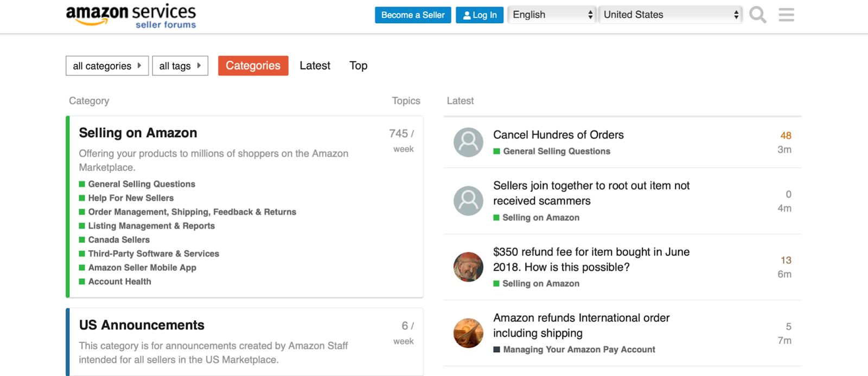
Task: Open the all tags dropdown
Action: click(180, 66)
